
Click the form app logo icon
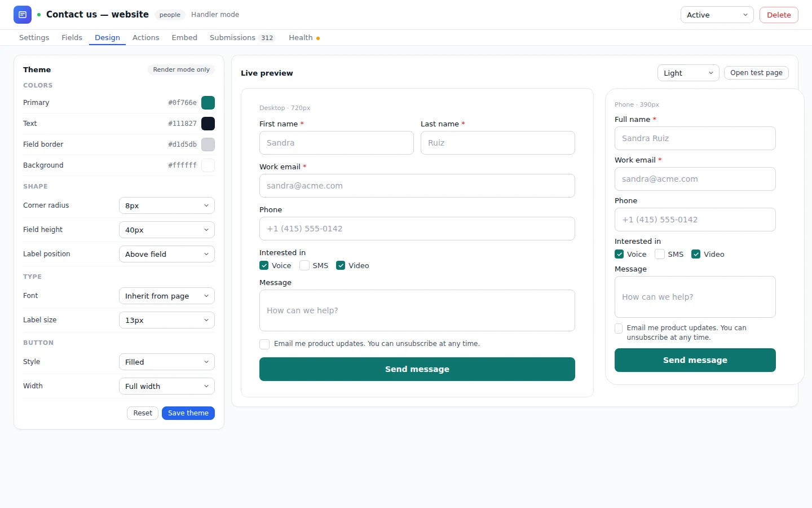23,15
